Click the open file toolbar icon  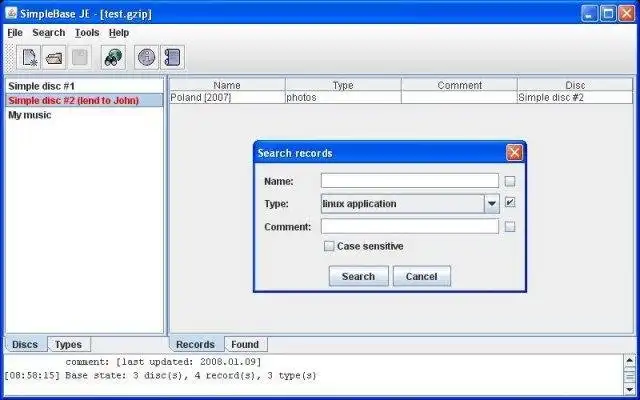click(54, 58)
